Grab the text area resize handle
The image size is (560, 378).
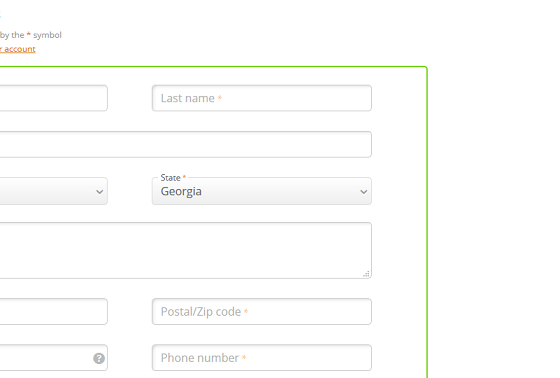(366, 274)
